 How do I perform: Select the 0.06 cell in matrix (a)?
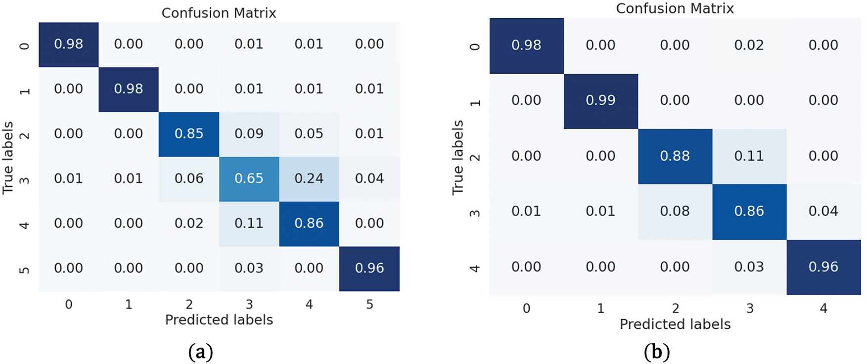pos(188,179)
